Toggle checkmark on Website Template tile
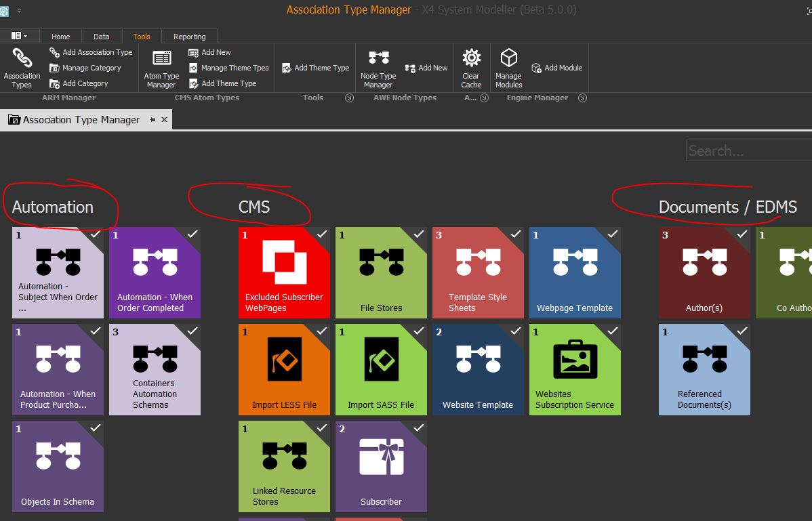Screen dimensions: 812x521 pos(515,331)
